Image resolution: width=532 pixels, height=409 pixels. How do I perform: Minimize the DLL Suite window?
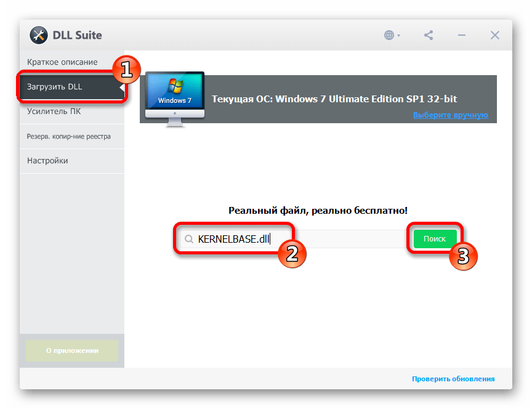pos(461,35)
